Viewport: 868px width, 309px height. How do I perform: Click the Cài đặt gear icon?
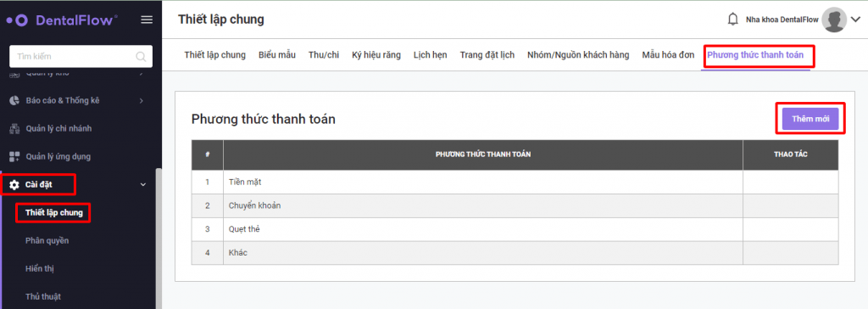(15, 184)
